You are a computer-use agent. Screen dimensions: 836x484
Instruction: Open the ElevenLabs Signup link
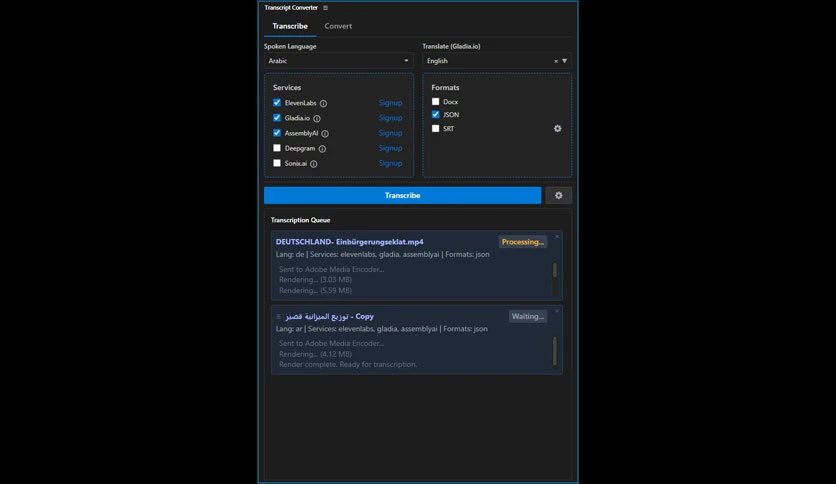390,103
